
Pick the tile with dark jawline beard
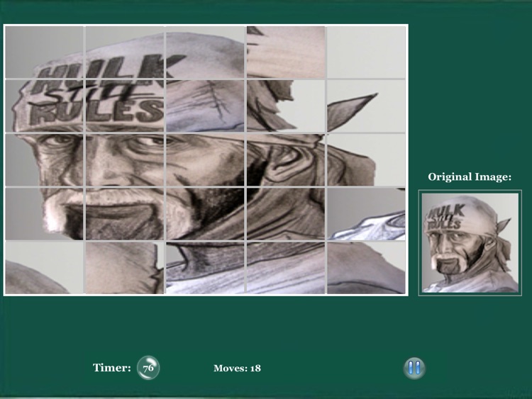click(x=205, y=214)
